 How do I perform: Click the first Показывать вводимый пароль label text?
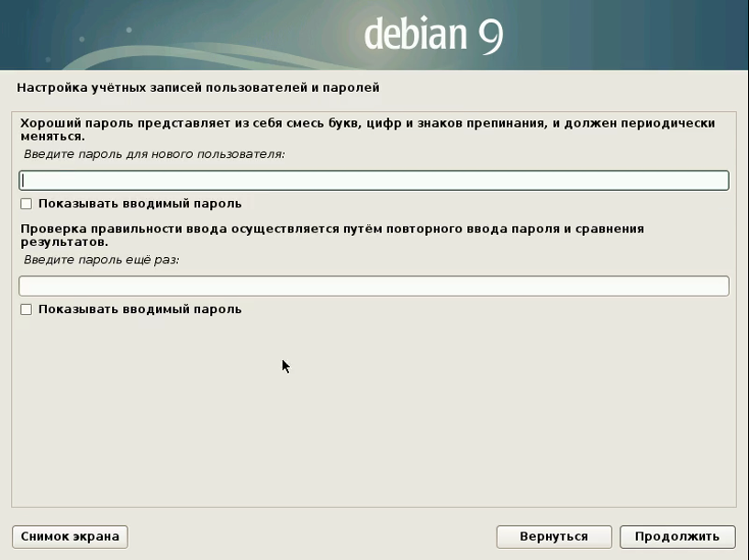pos(140,204)
